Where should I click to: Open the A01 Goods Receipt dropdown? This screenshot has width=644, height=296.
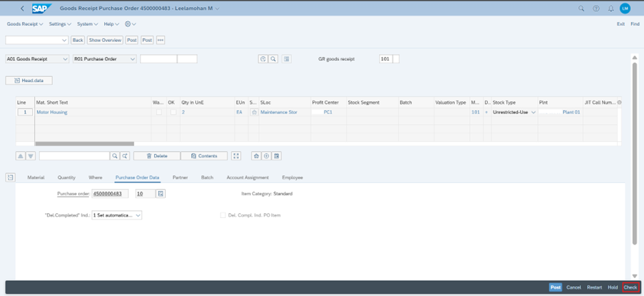[37, 59]
